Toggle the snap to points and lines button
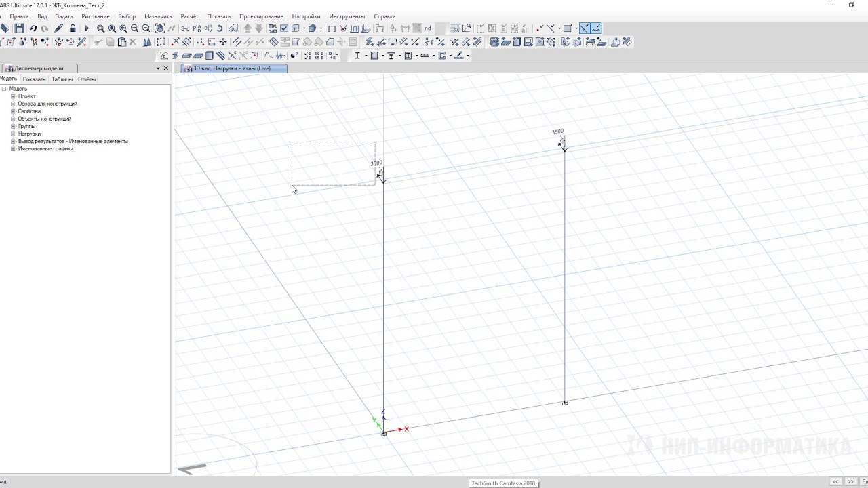The height and width of the screenshot is (488, 868). pyautogui.click(x=584, y=28)
